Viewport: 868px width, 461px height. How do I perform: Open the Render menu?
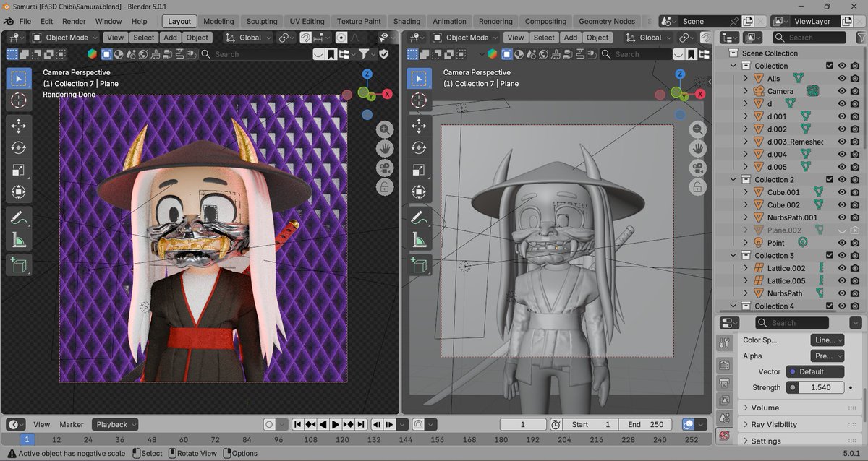click(x=74, y=21)
